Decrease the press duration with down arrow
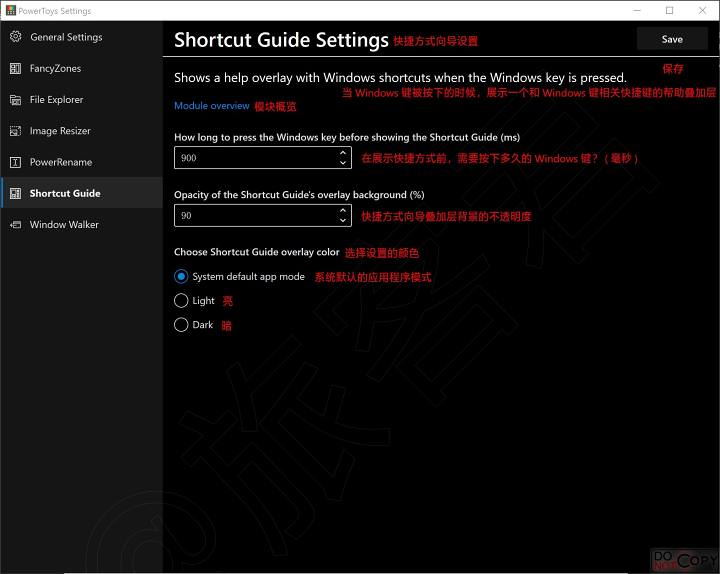The image size is (720, 574). 343,163
